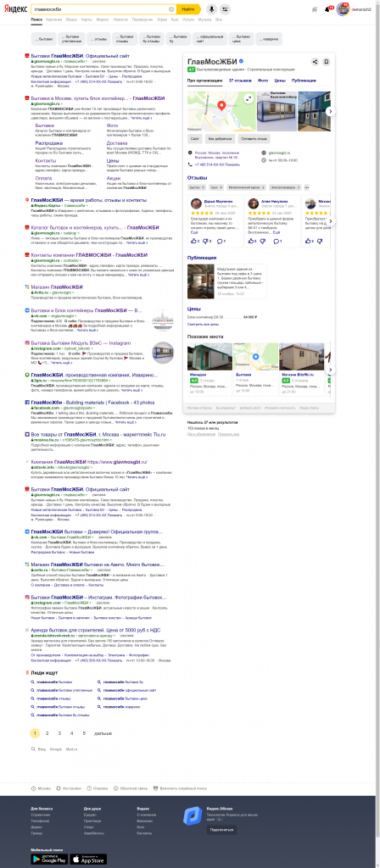Open advanced search filters icon
The width and height of the screenshot is (380, 868).
[x=225, y=8]
